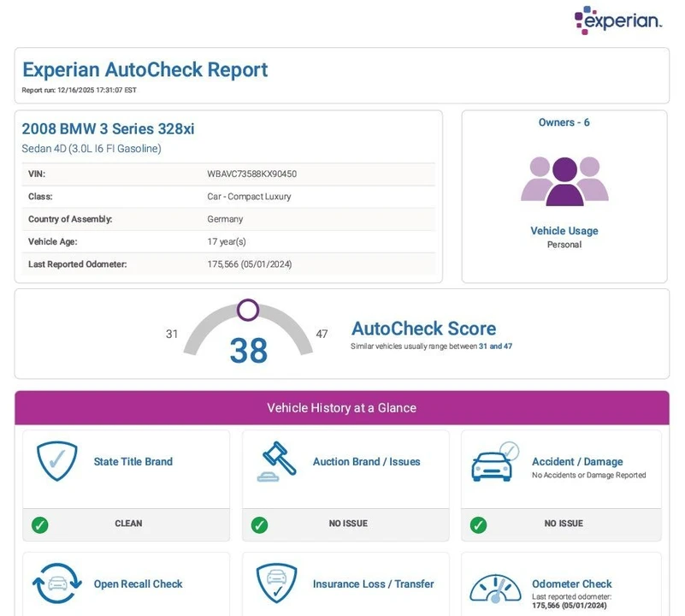Click the Insurance Loss shield icon

[276, 583]
